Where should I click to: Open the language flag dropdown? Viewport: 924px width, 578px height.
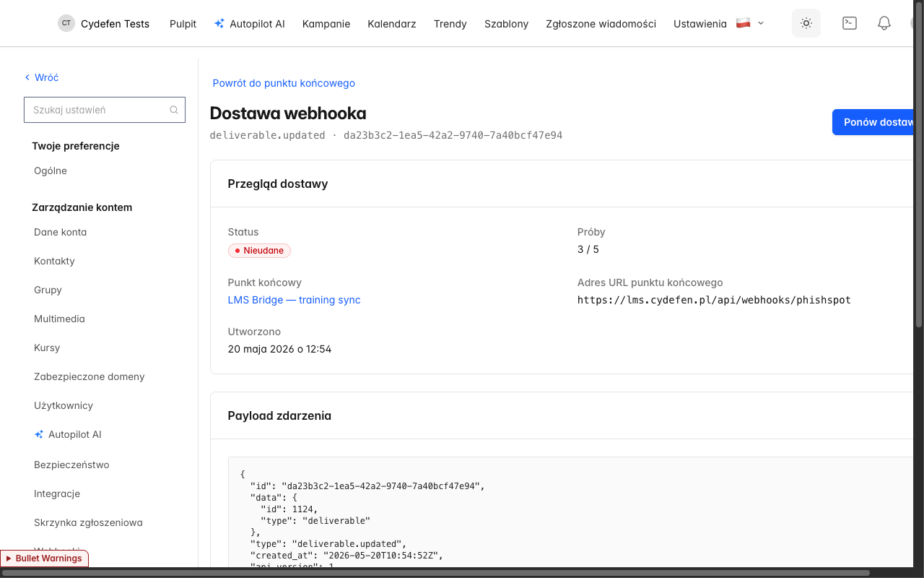click(x=750, y=23)
